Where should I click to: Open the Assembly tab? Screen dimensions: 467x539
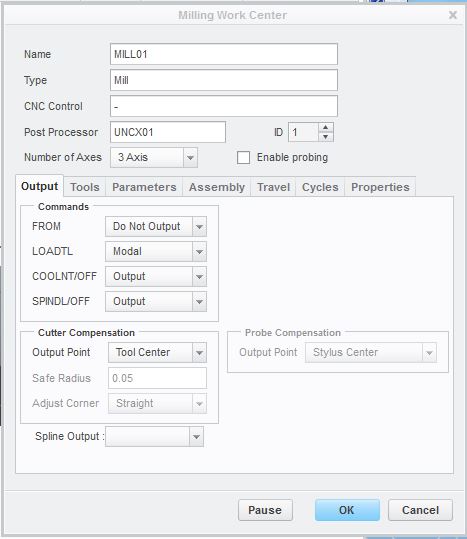pos(217,187)
